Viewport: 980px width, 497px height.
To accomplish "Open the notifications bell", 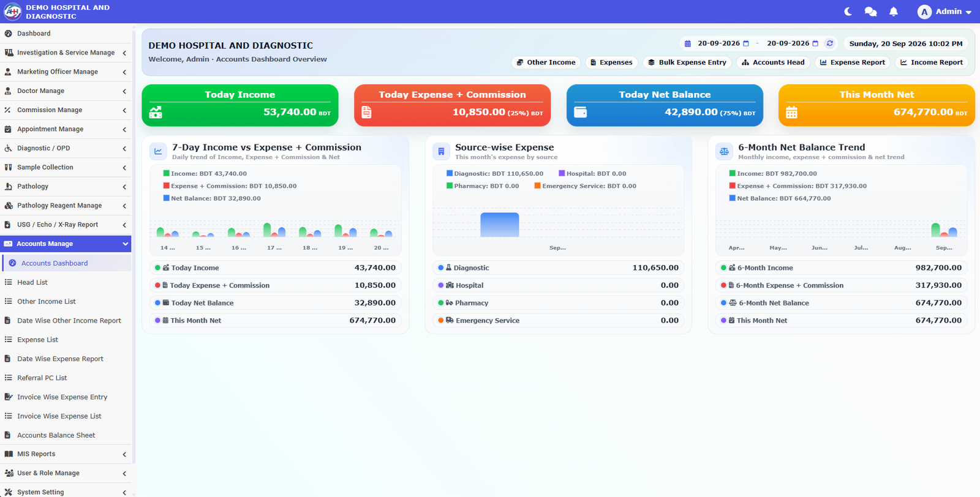I will (x=894, y=12).
